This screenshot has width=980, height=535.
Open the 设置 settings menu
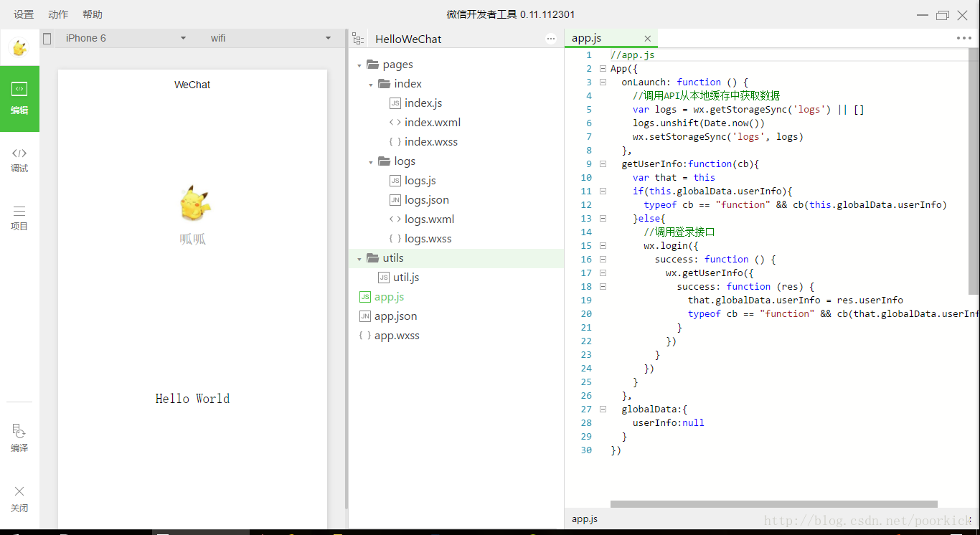pos(24,14)
